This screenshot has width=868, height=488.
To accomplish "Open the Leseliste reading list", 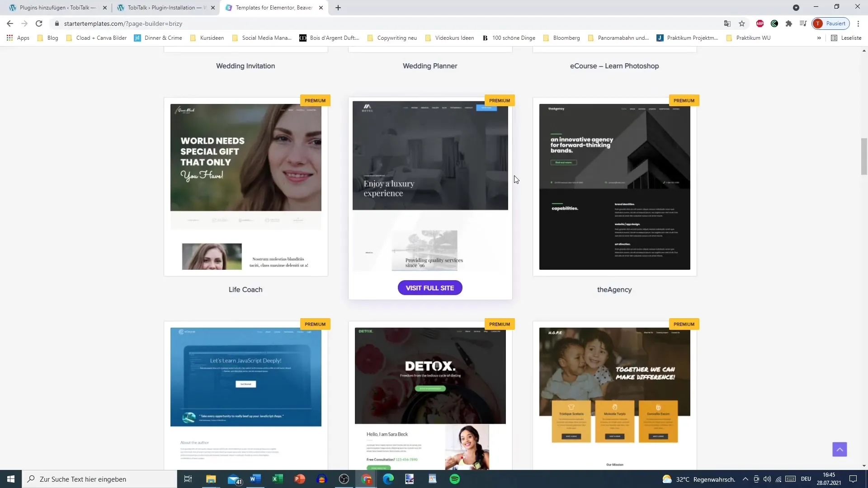I will [x=846, y=38].
